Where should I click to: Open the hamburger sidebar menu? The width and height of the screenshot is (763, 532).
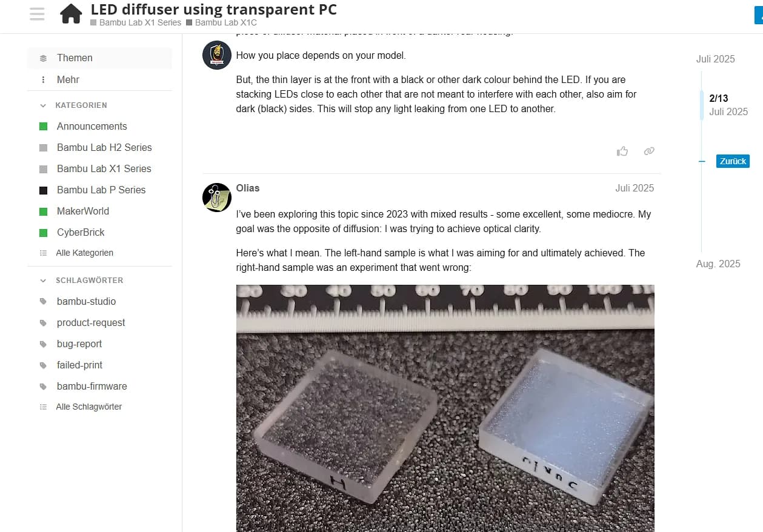(x=37, y=14)
